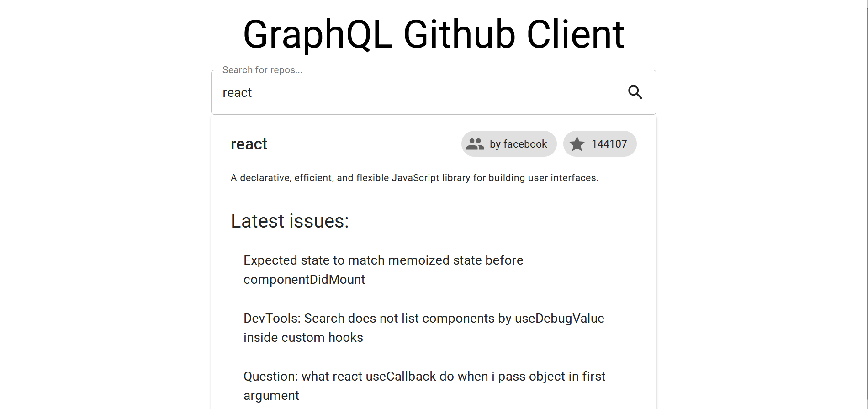This screenshot has height=409, width=868.
Task: Click 'componentDidMount' in the first issue
Action: pos(304,280)
